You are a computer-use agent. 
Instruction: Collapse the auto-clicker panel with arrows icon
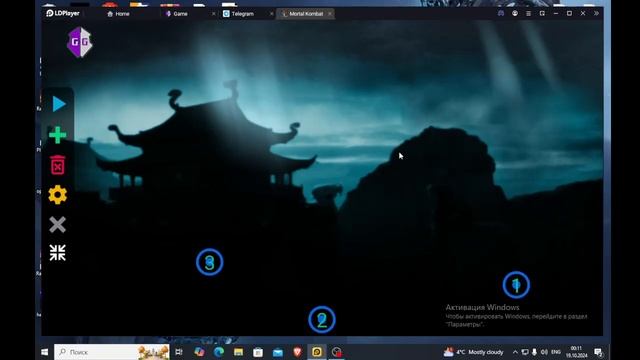pos(58,253)
